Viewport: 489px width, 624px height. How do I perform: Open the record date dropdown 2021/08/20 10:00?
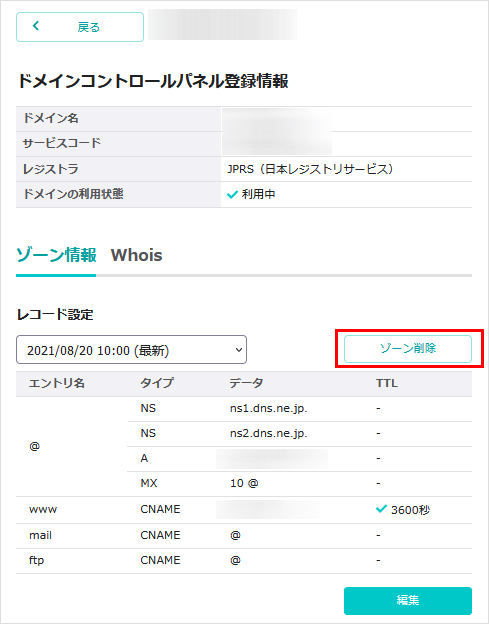131,350
